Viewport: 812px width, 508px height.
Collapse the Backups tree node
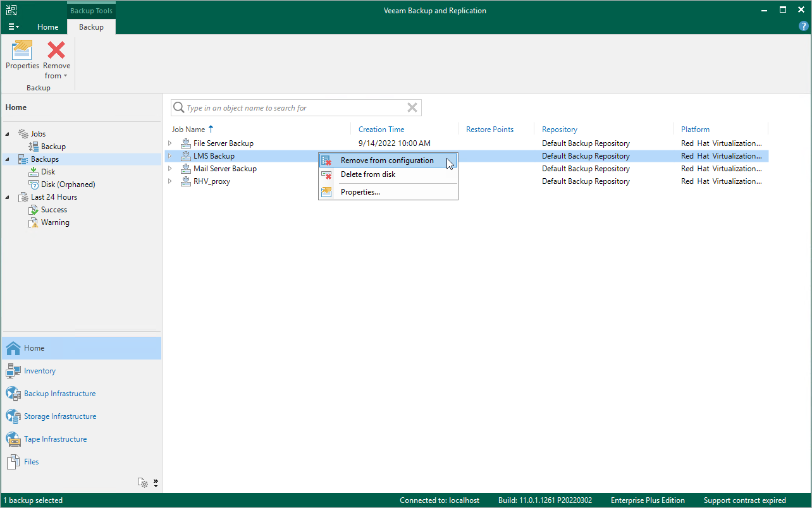click(8, 159)
